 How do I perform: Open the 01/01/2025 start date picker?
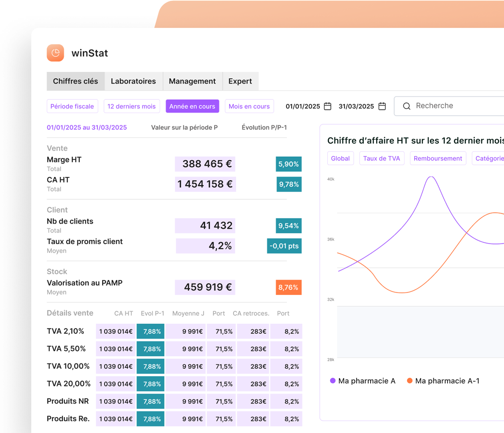point(302,106)
